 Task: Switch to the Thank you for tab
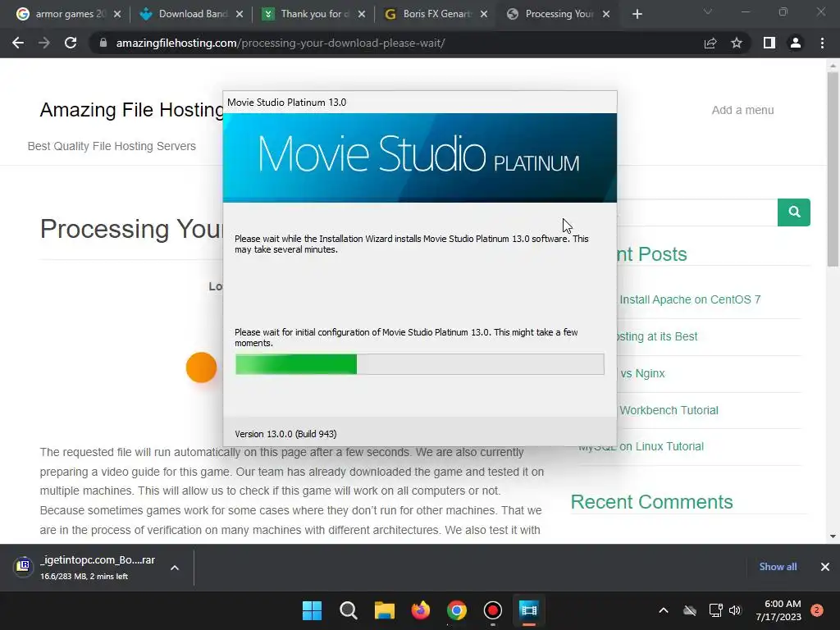314,14
